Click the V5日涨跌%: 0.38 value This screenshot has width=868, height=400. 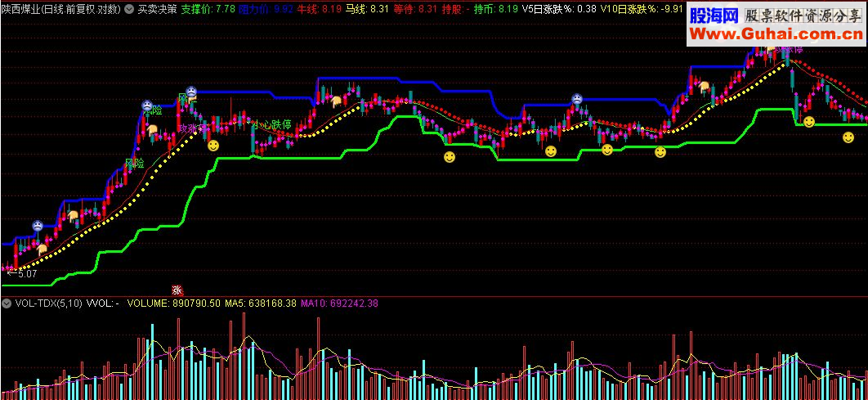pyautogui.click(x=560, y=9)
